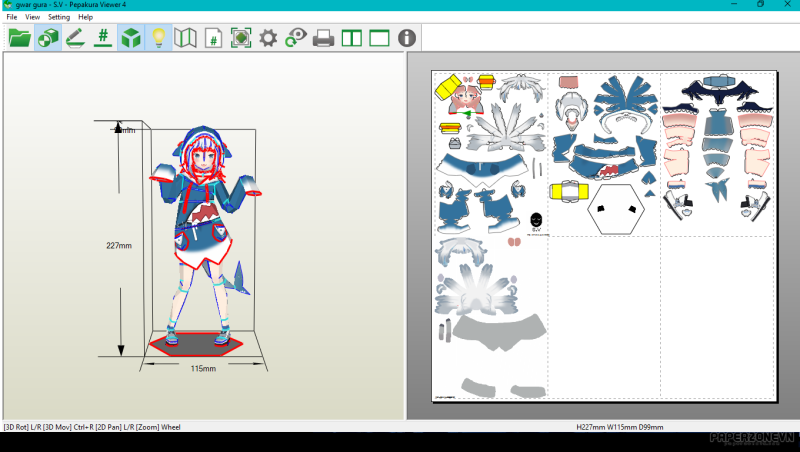
Task: Click the rotate view eye icon
Action: coord(295,38)
